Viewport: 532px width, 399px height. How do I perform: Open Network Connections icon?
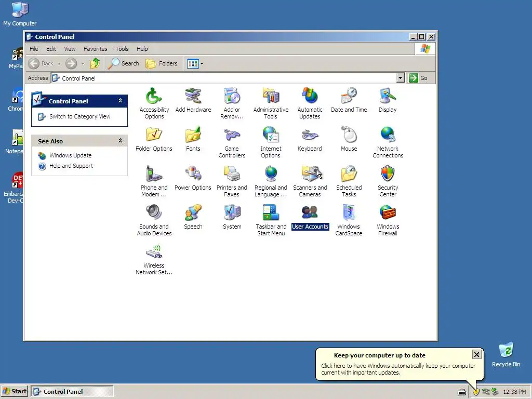(x=388, y=142)
